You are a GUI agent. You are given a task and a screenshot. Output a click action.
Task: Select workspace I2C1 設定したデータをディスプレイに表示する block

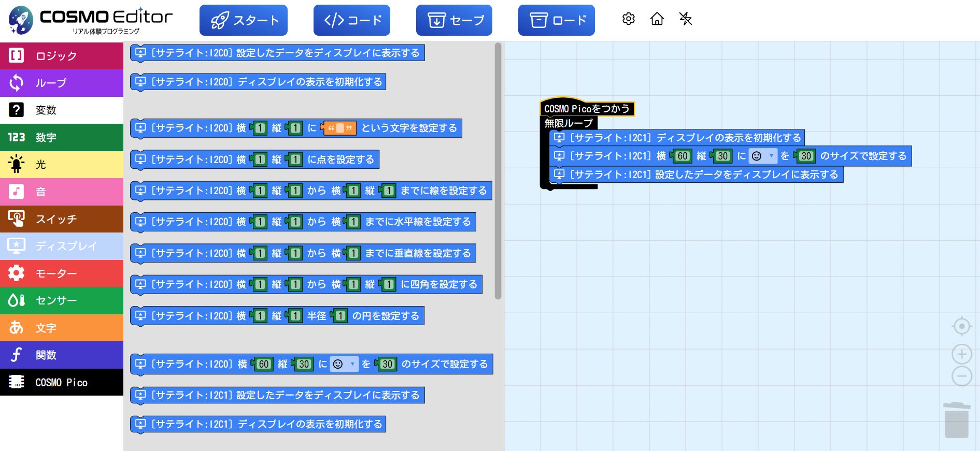pos(696,174)
